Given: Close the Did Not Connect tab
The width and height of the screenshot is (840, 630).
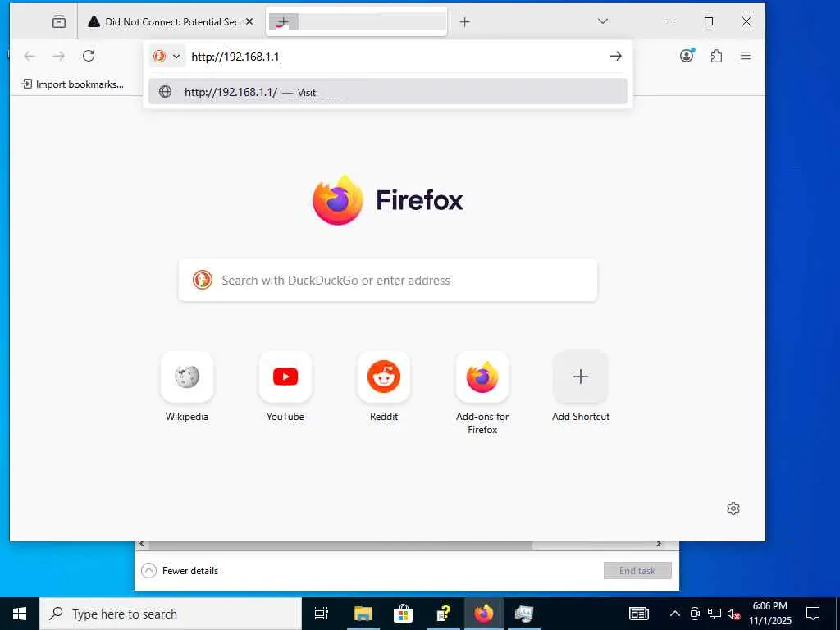Looking at the screenshot, I should click(249, 21).
